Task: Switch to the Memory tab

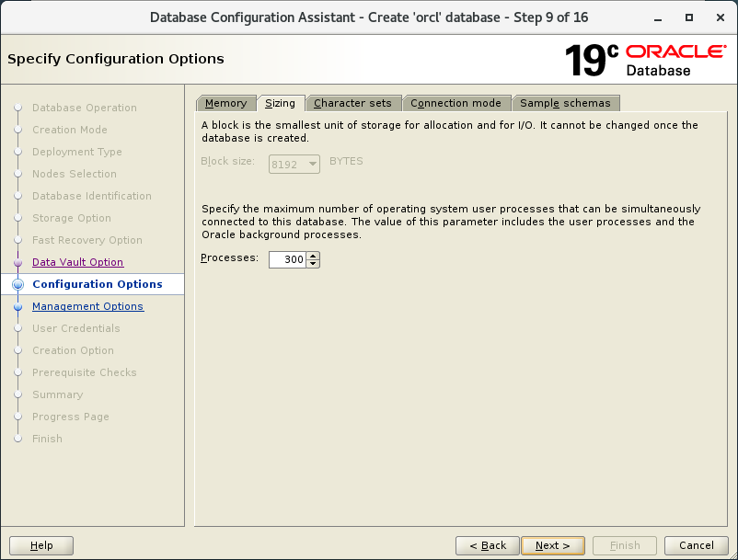Action: [x=225, y=103]
